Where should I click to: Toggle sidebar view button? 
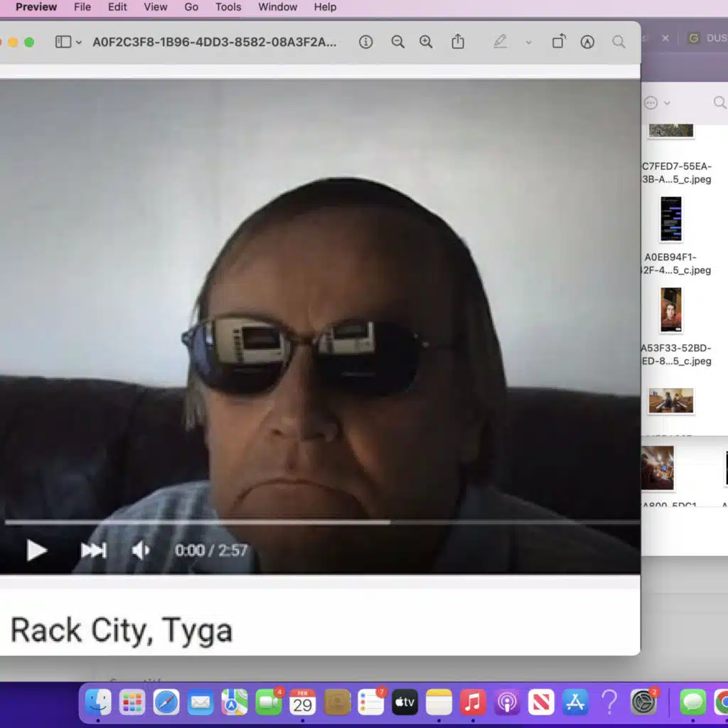63,42
